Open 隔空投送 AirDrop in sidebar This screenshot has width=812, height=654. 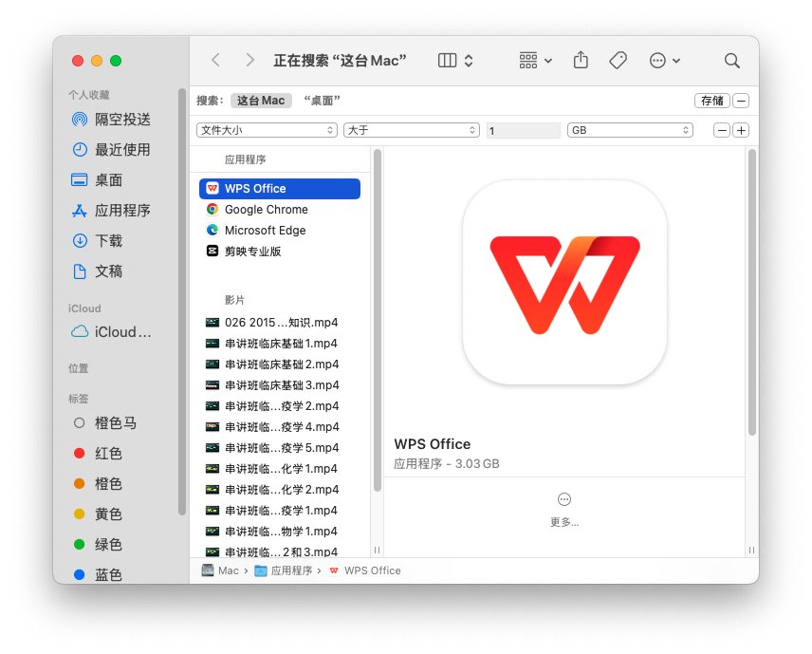(x=111, y=120)
